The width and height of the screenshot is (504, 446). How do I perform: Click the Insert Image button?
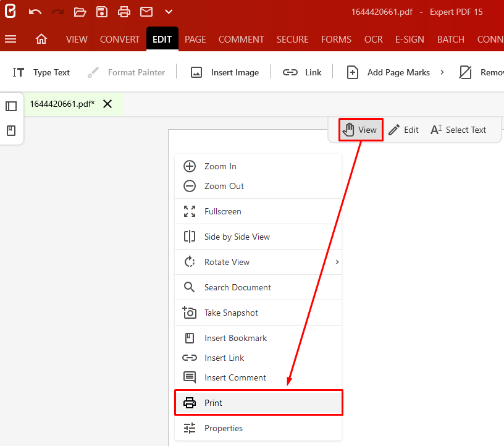click(224, 72)
